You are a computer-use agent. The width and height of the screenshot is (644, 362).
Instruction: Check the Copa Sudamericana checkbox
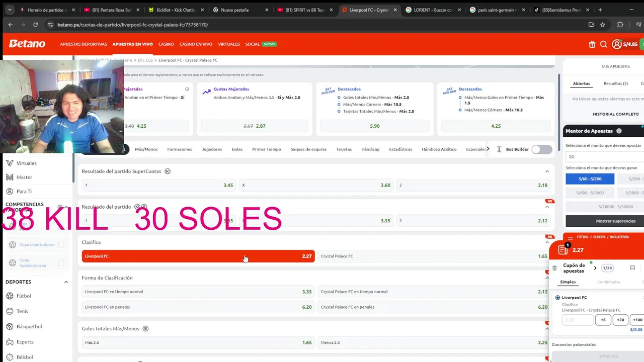click(x=61, y=262)
